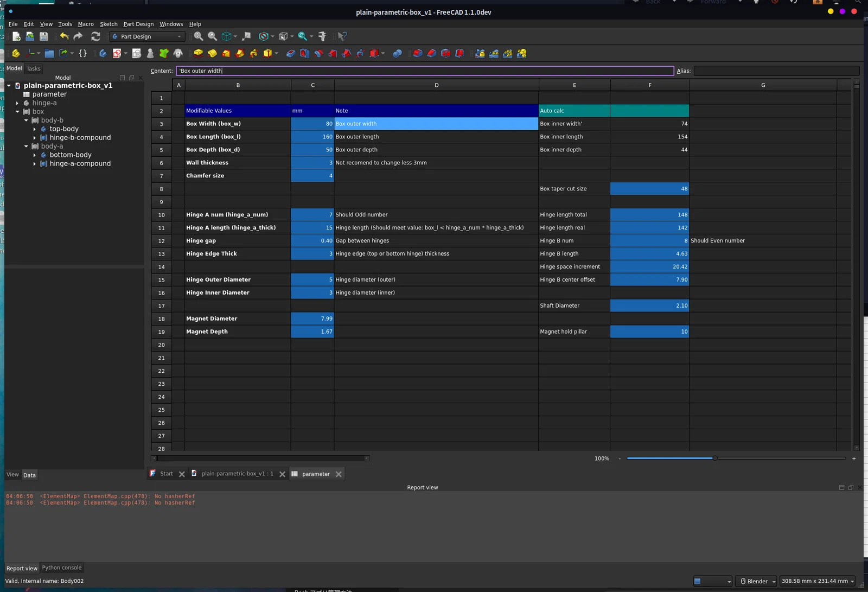The height and width of the screenshot is (592, 868).
Task: Switch to the Data property tab
Action: tap(29, 475)
